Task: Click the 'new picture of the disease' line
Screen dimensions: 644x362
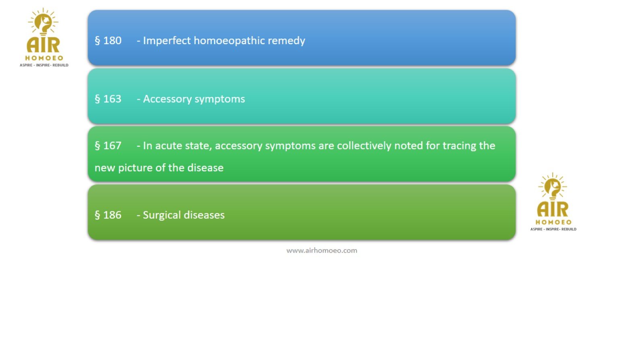Action: coord(159,168)
